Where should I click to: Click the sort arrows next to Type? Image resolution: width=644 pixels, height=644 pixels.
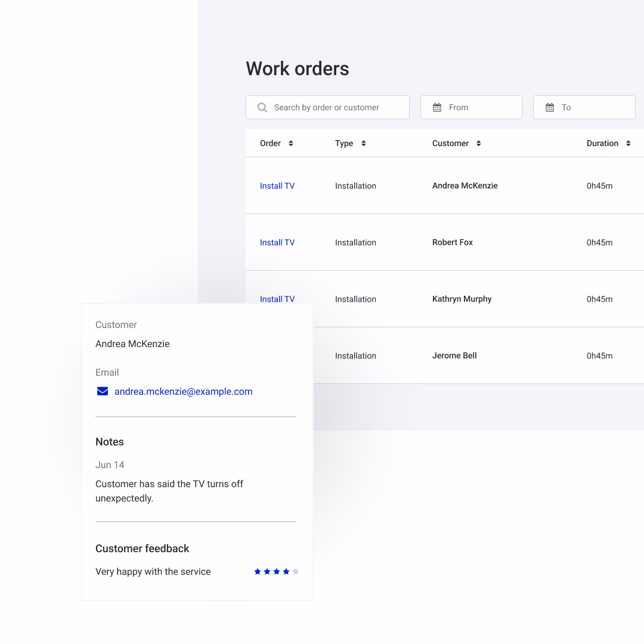364,143
